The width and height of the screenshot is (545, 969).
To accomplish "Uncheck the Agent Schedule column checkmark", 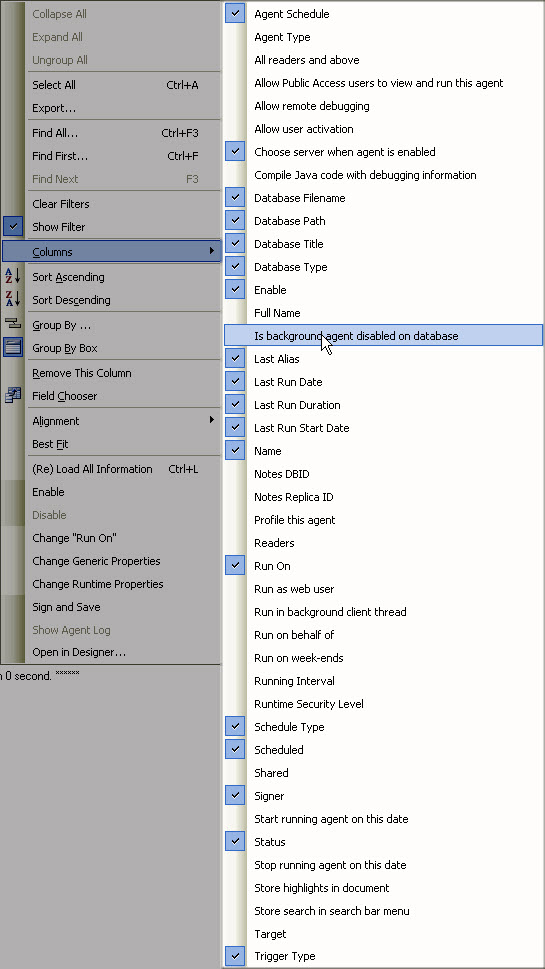I will pyautogui.click(x=235, y=14).
